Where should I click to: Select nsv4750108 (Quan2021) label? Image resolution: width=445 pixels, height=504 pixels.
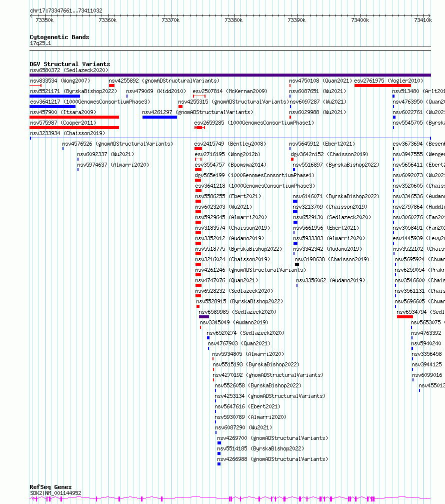pos(320,81)
